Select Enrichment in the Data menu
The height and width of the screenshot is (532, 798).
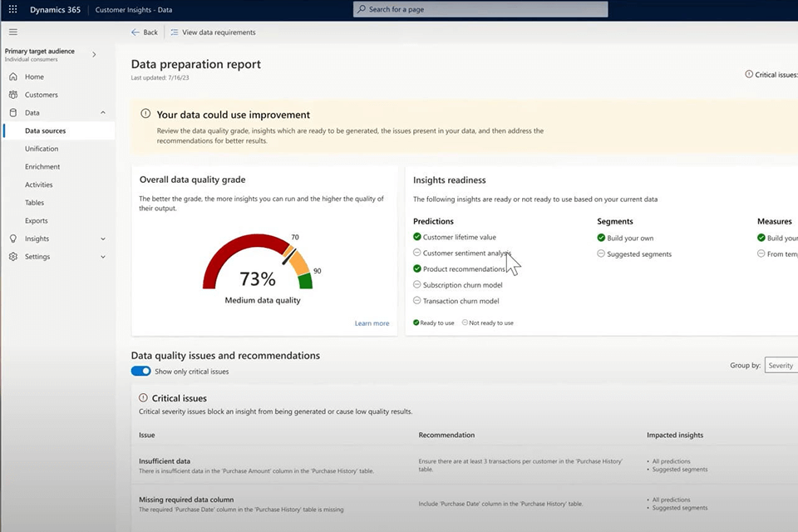tap(42, 167)
